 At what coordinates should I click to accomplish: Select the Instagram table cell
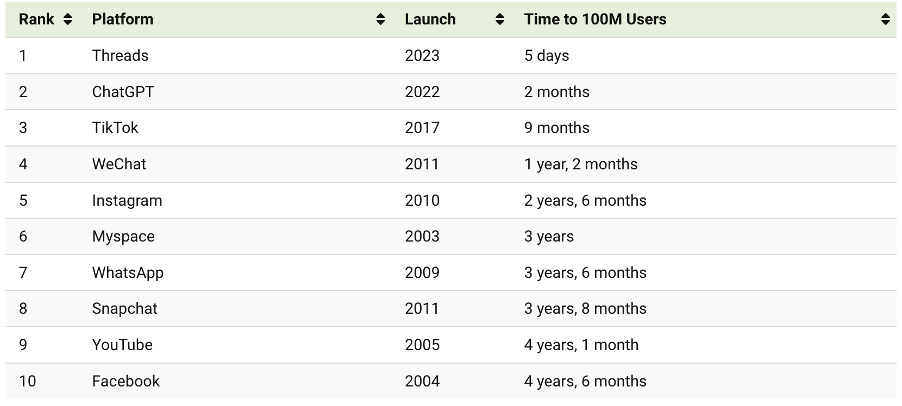pos(127,200)
